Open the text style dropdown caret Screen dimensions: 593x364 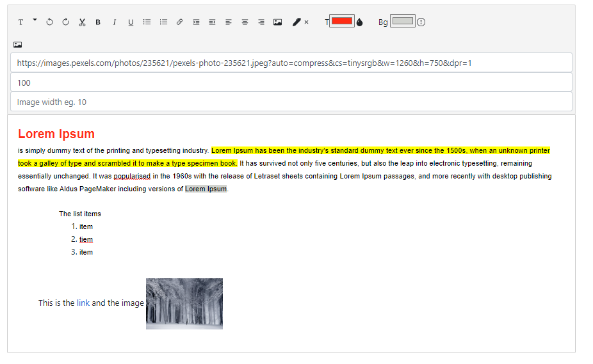(x=35, y=20)
